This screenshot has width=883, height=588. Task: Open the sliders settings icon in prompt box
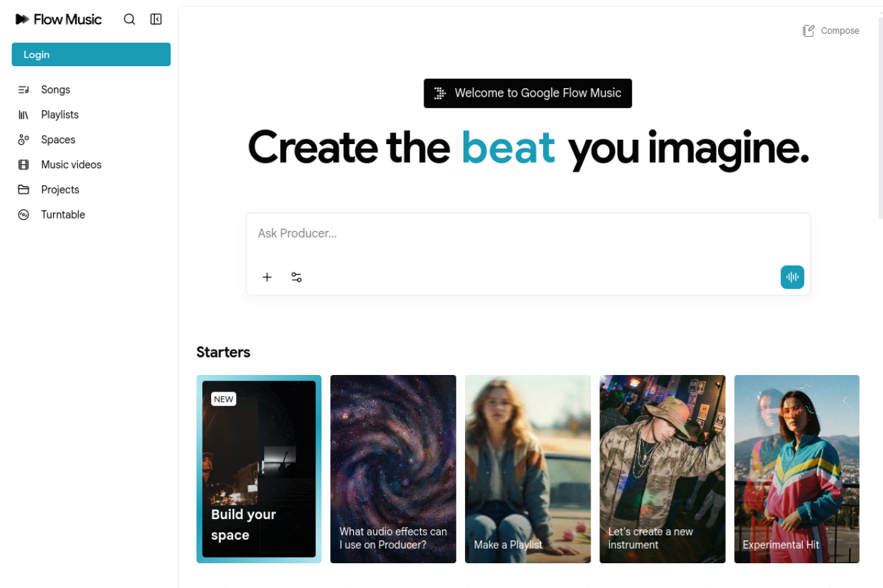297,277
